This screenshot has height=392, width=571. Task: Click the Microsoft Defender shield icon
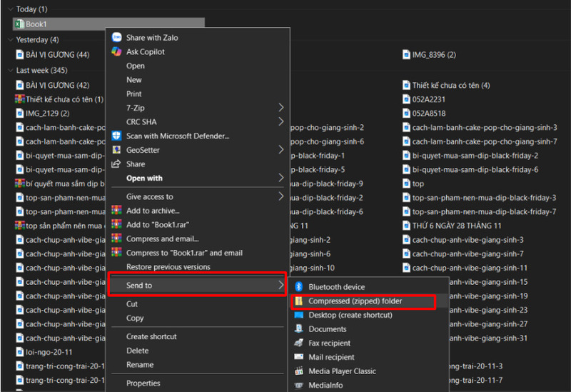[116, 136]
